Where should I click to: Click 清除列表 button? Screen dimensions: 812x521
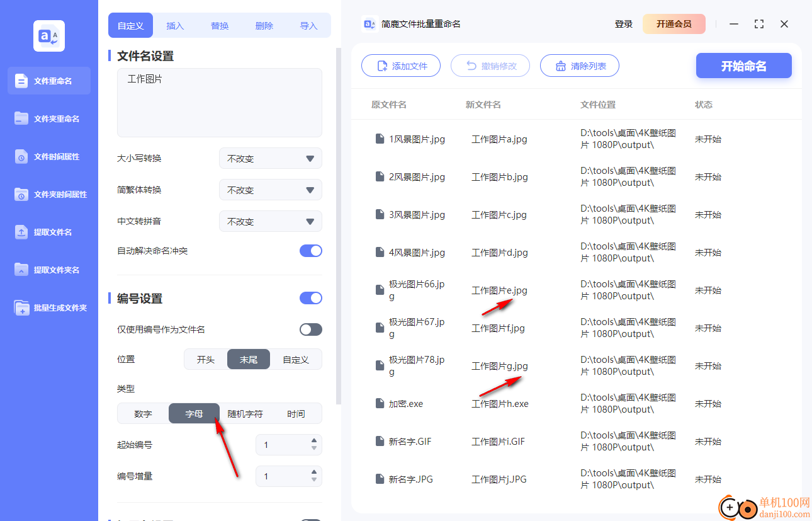tap(580, 66)
